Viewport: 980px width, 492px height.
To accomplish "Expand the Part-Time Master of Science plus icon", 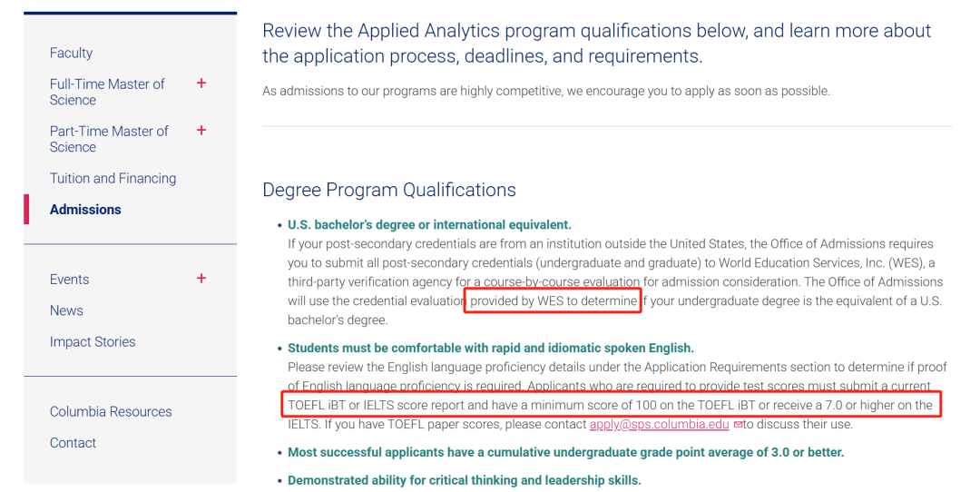I will point(201,130).
